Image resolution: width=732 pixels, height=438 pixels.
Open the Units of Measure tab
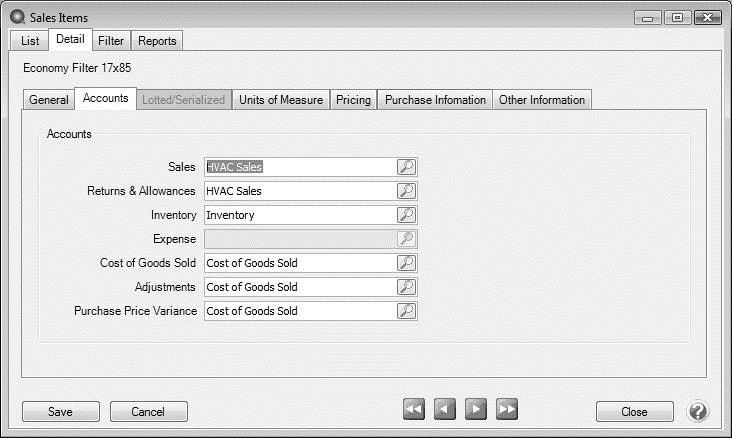click(x=281, y=100)
